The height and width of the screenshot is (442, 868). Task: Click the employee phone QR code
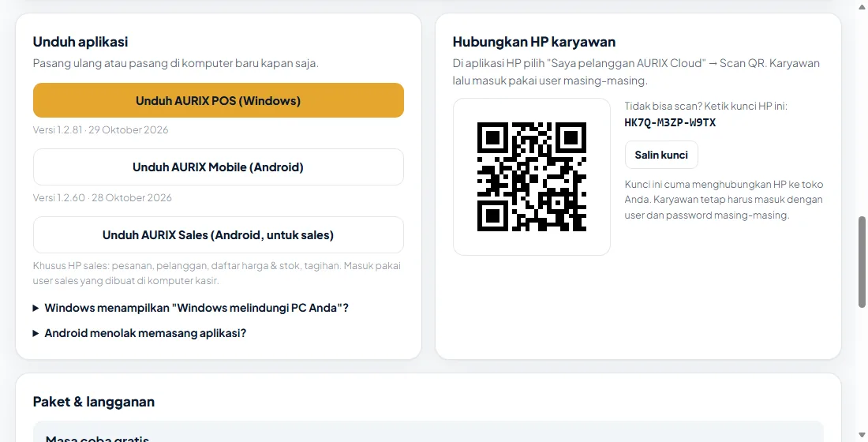(x=531, y=176)
